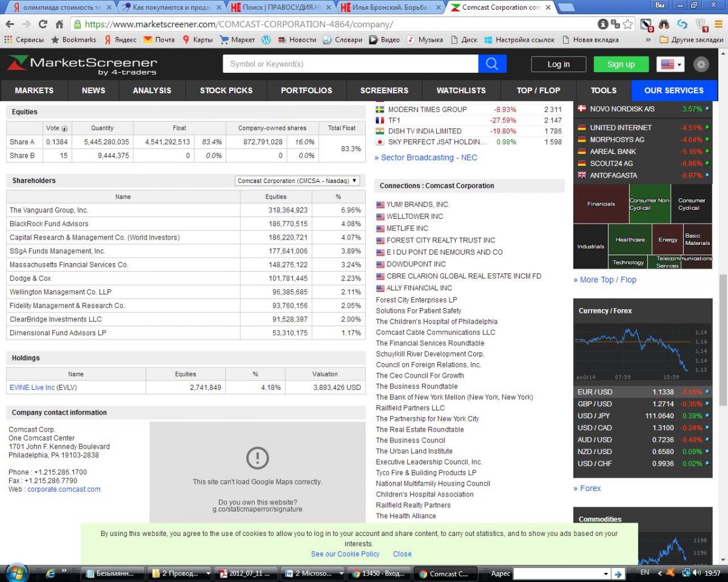Image resolution: width=728 pixels, height=582 pixels.
Task: Click the extension icon with red 0 badge
Action: [x=647, y=25]
